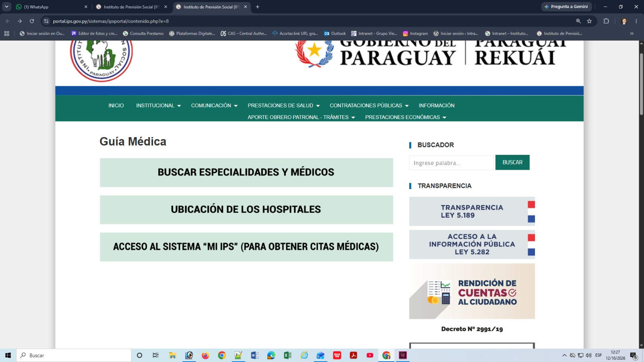Expand the Contrataciones Públicas menu
Image resolution: width=644 pixels, height=362 pixels.
[x=369, y=105]
